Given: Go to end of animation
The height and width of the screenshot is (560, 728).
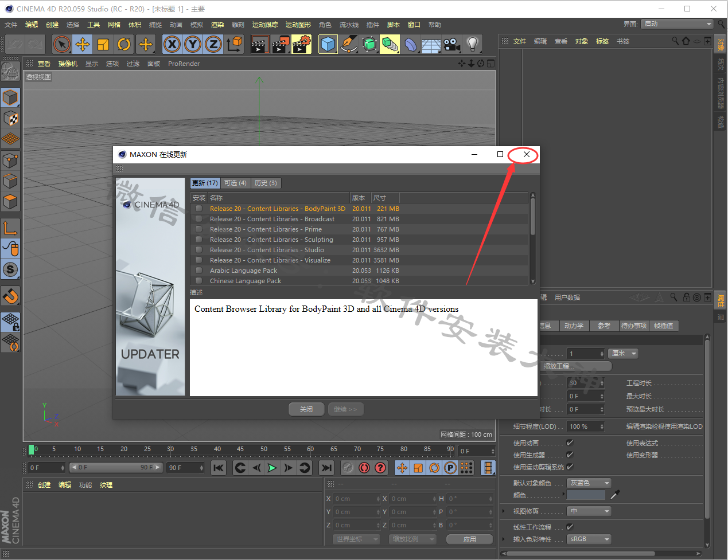Looking at the screenshot, I should [x=326, y=468].
